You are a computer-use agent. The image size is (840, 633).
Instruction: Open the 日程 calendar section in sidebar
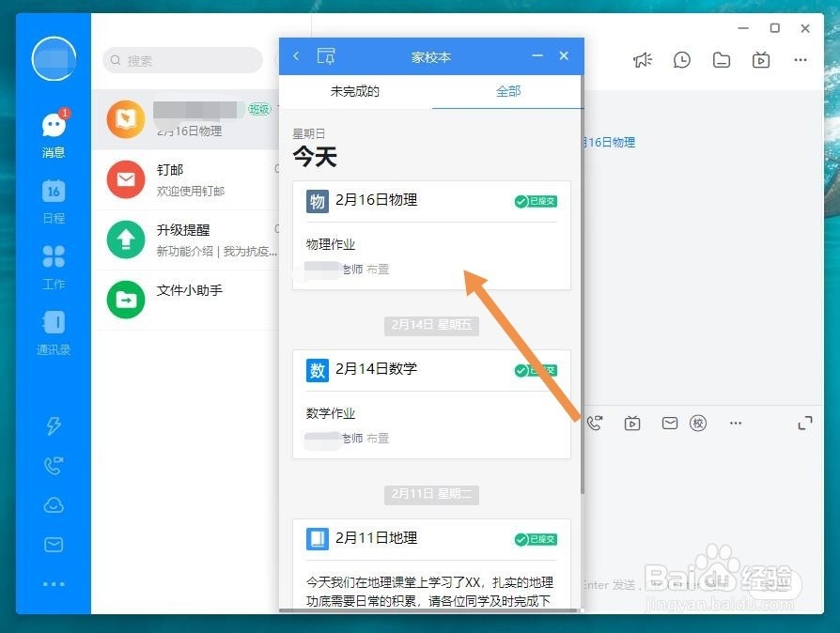pyautogui.click(x=54, y=197)
